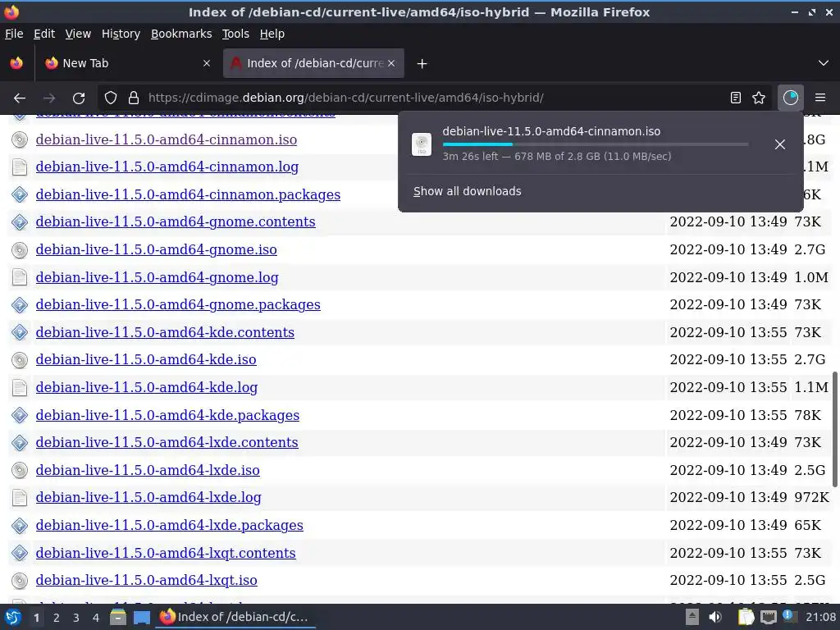Cancel the cinnamon.iso download
840x630 pixels.
(x=780, y=144)
